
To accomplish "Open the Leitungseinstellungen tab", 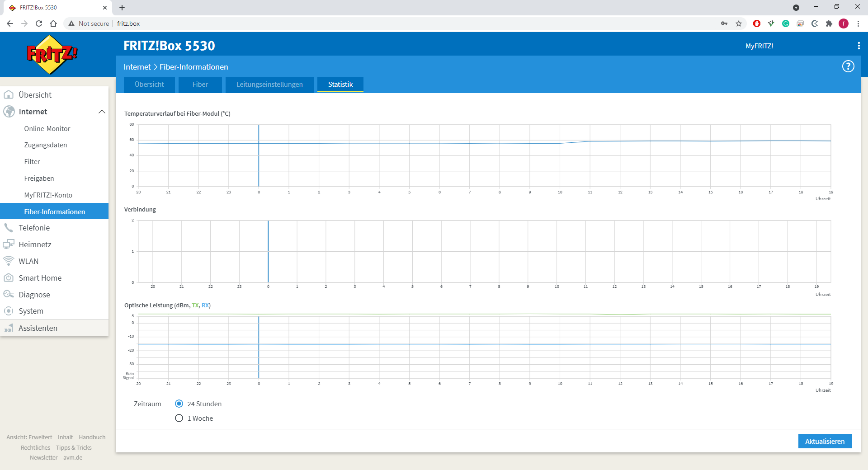I will pos(269,85).
